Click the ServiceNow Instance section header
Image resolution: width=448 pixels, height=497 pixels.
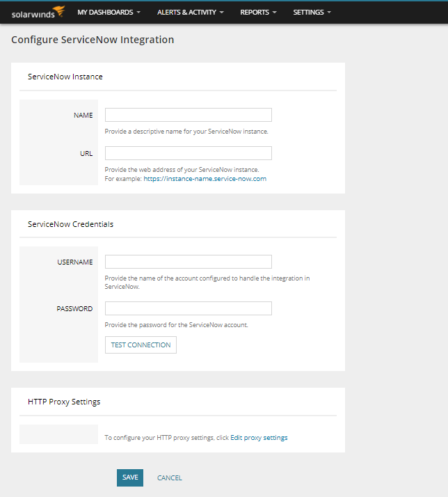tap(65, 77)
